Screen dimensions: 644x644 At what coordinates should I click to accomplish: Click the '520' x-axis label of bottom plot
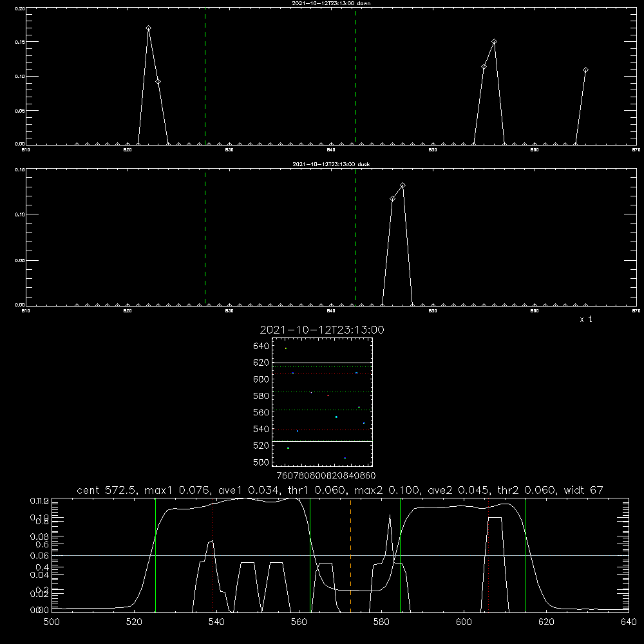pos(134,622)
